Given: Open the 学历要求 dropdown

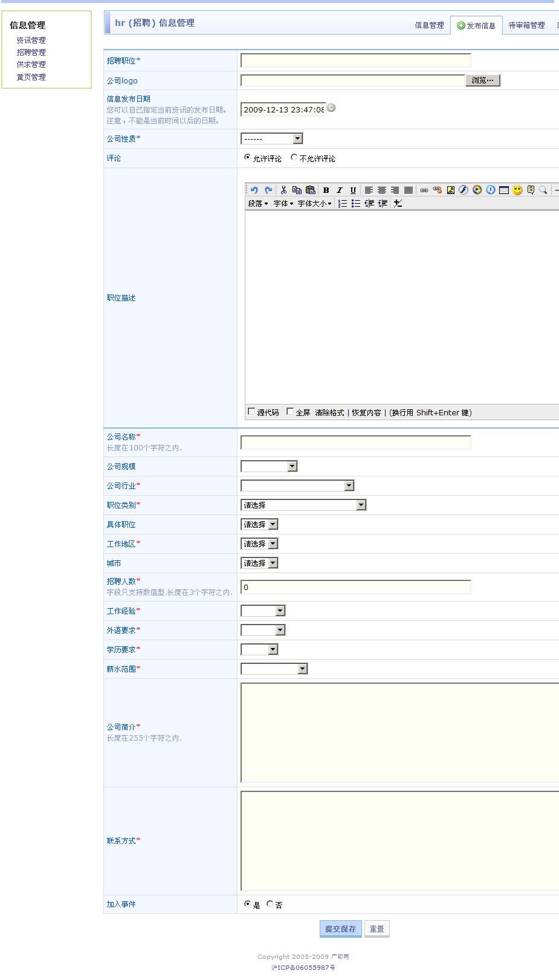Looking at the screenshot, I should [260, 650].
